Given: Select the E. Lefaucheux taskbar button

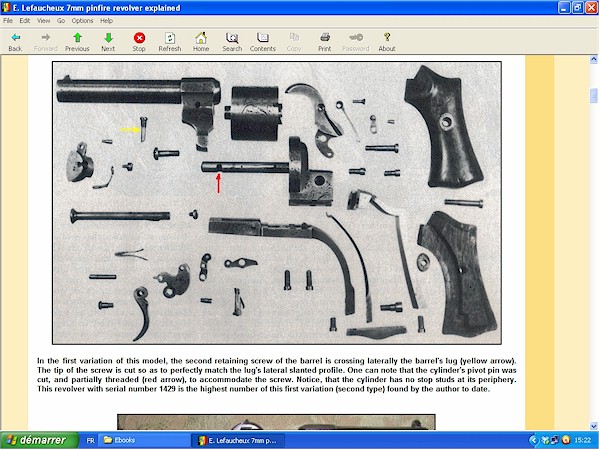Looking at the screenshot, I should coord(238,440).
